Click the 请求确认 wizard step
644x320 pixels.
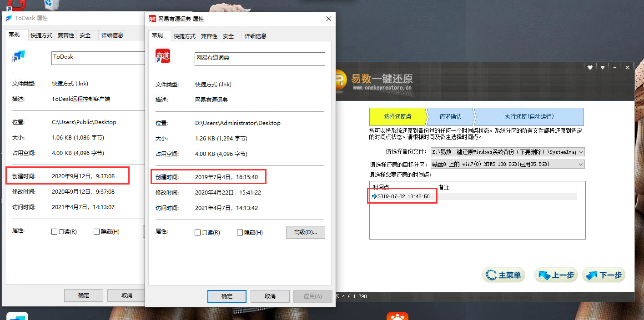(450, 117)
